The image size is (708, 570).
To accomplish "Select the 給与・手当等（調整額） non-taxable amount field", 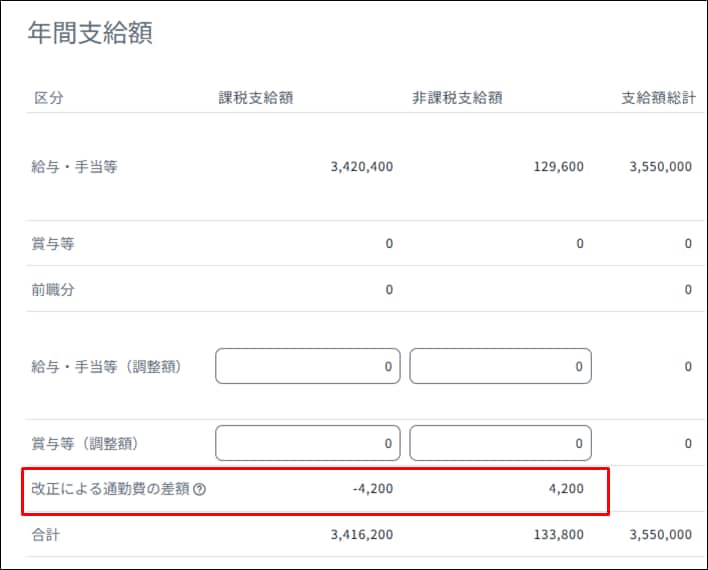I will 500,366.
